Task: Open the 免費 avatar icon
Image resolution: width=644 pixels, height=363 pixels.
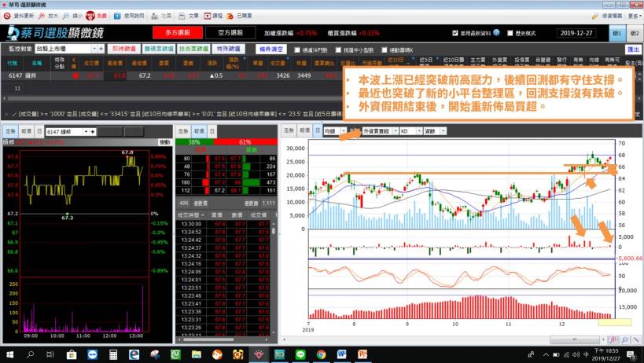Action: pos(90,16)
